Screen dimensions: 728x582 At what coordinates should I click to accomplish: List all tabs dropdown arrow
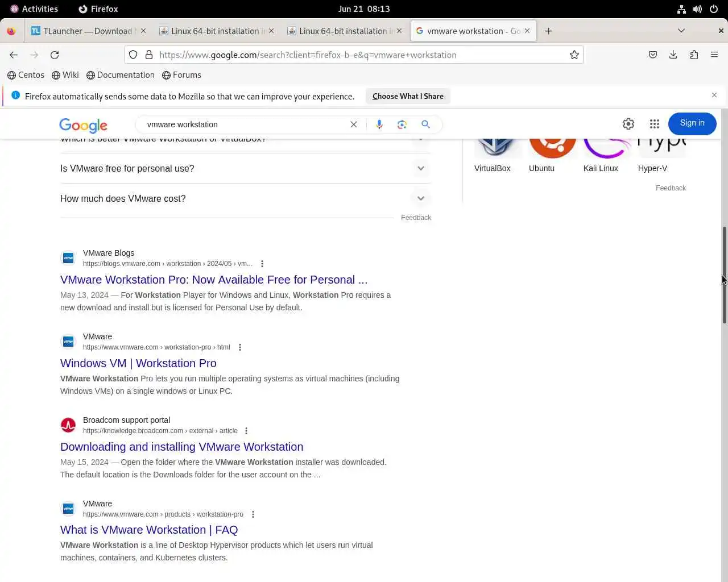(681, 31)
